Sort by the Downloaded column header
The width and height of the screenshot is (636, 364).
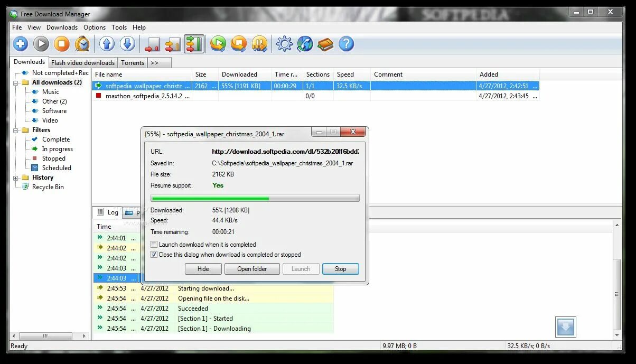(x=245, y=74)
